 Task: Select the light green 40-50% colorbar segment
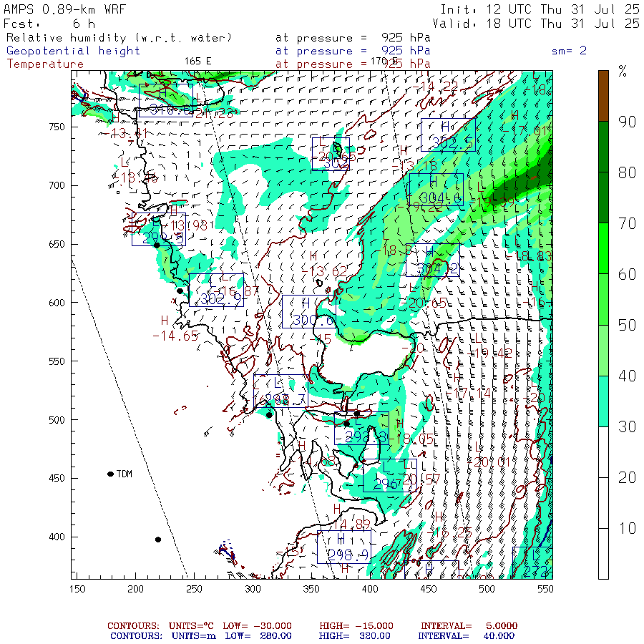tap(603, 350)
